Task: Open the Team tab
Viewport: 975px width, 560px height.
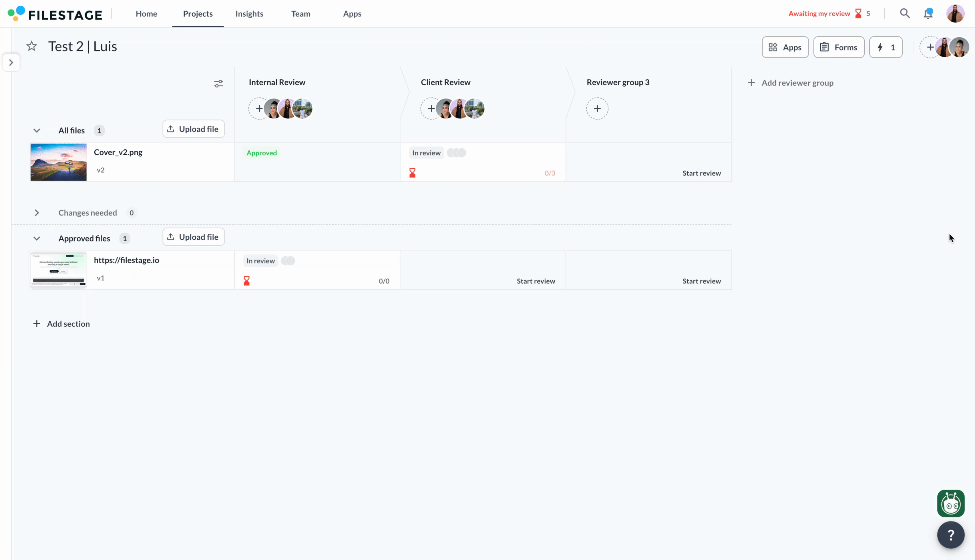Action: pos(301,14)
